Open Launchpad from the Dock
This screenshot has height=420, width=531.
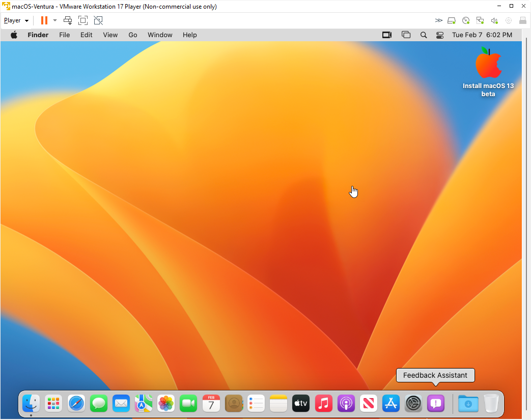[53, 404]
